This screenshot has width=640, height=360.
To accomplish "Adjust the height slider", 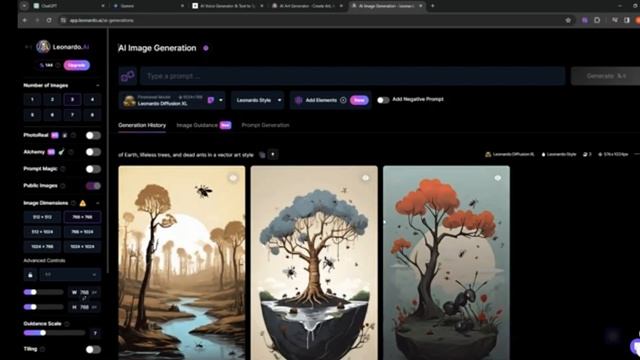I will pos(43,307).
